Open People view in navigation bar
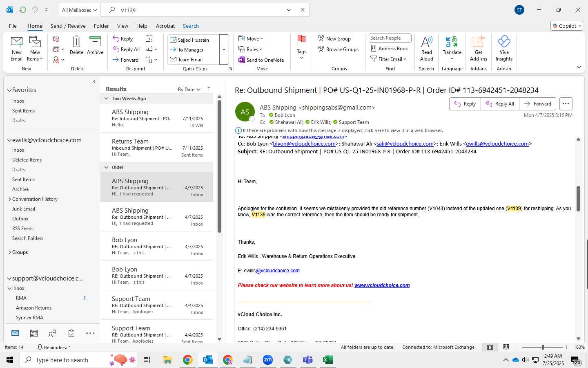The image size is (588, 368). pyautogui.click(x=52, y=333)
